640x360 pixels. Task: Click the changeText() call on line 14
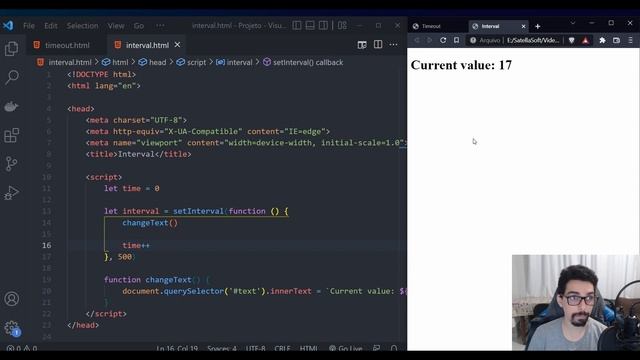150,223
